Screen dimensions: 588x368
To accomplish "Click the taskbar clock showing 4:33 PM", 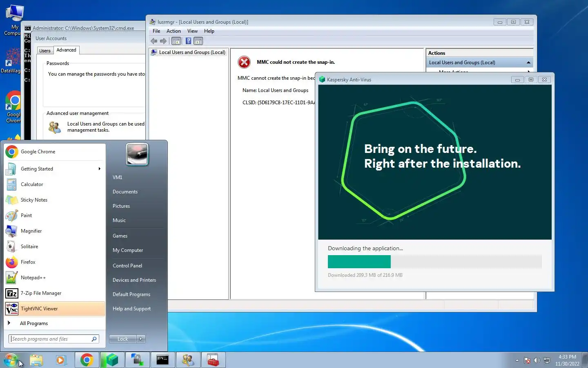I will pos(567,360).
